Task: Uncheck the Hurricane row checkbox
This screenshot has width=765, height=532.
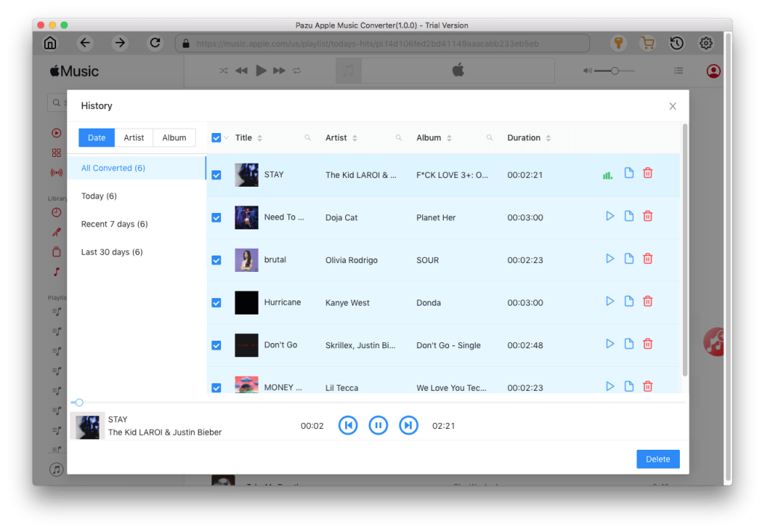Action: coord(216,303)
